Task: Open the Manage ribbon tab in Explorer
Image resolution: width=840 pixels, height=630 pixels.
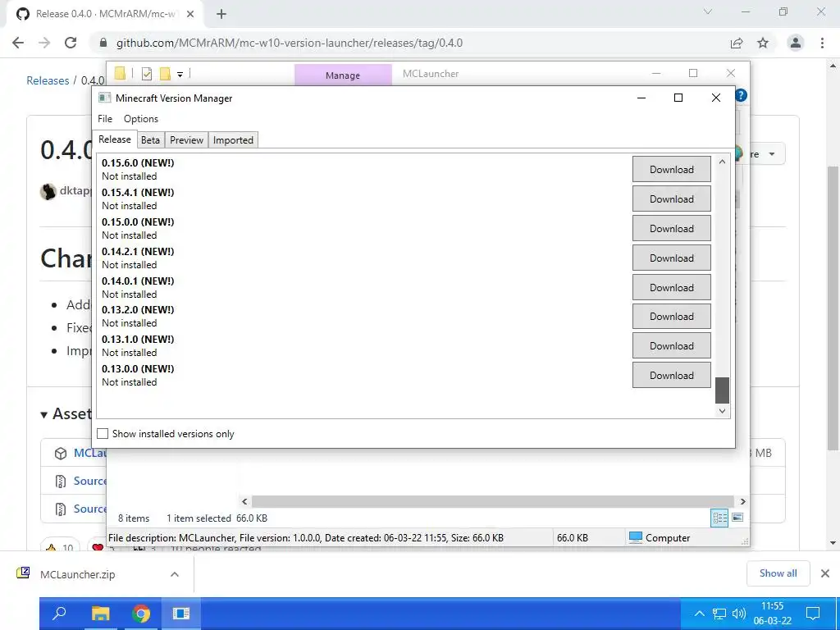Action: 343,75
